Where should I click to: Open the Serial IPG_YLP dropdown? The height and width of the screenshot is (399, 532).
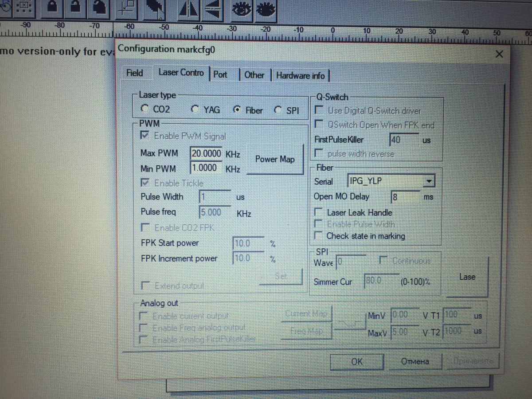point(428,181)
